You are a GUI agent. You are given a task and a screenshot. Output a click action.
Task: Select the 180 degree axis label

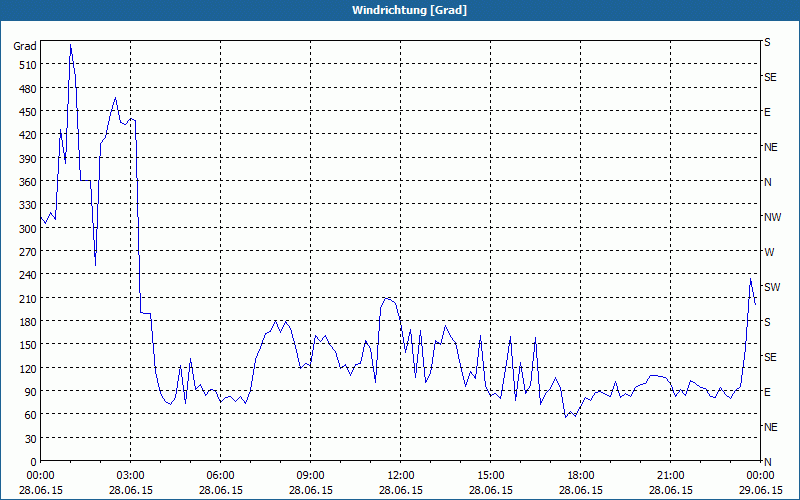click(28, 322)
